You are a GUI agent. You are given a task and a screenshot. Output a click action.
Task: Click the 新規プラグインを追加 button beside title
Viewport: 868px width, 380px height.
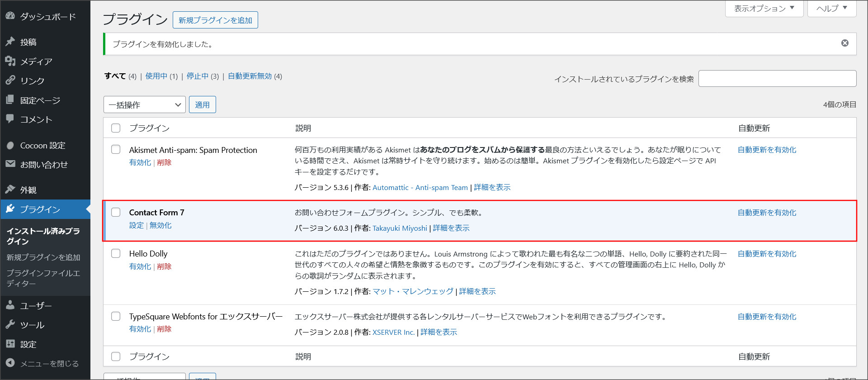(x=215, y=20)
